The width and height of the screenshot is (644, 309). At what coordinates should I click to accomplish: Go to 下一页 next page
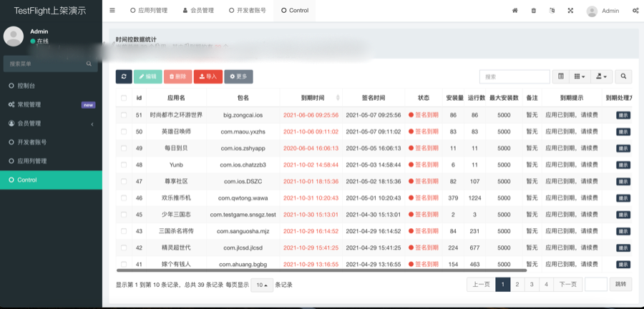567,284
